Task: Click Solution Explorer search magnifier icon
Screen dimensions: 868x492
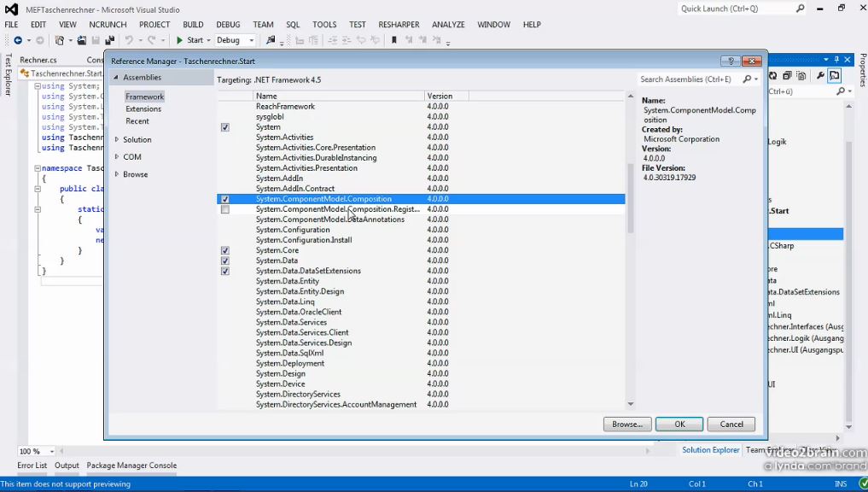Action: click(841, 91)
